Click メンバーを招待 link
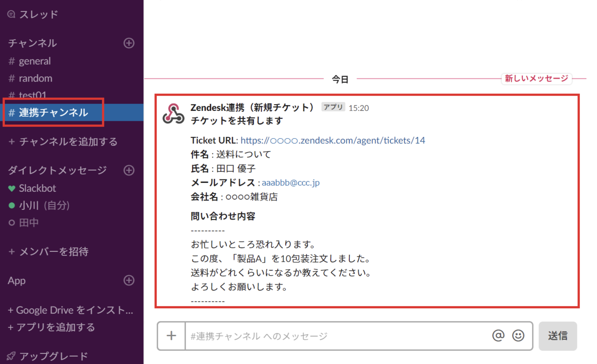Screen dimensions: 597x364 pos(48,251)
